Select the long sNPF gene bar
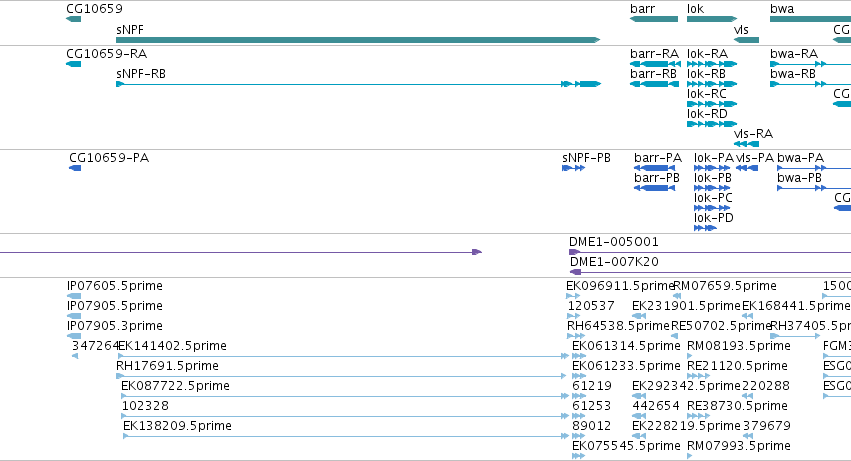 click(x=358, y=40)
